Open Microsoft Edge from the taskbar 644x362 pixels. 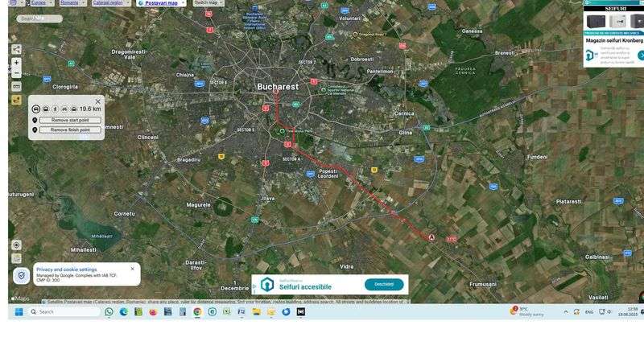tap(124, 312)
